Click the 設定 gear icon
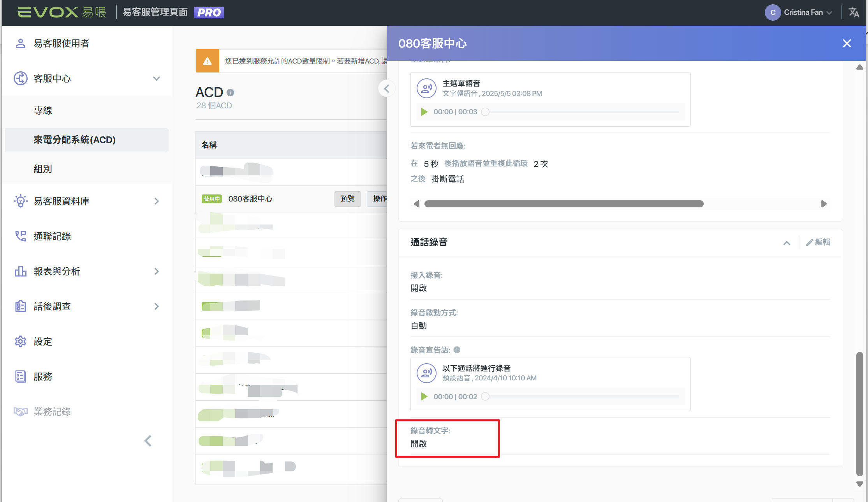The image size is (868, 502). pyautogui.click(x=20, y=341)
